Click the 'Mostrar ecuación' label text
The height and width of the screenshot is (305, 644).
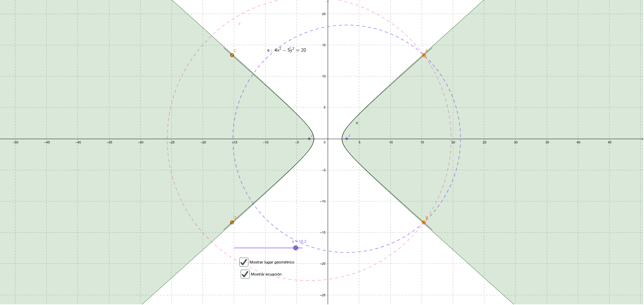click(266, 274)
